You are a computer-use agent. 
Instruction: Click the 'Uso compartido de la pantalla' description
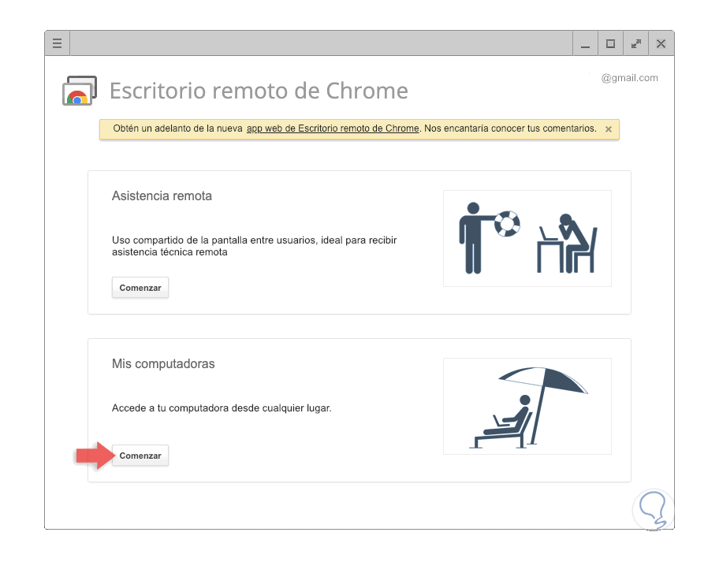[254, 246]
